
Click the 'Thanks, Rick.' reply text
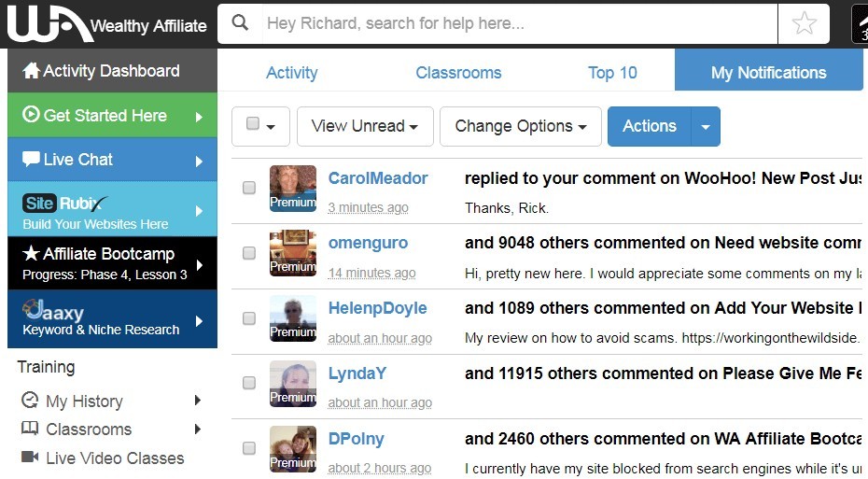click(507, 208)
